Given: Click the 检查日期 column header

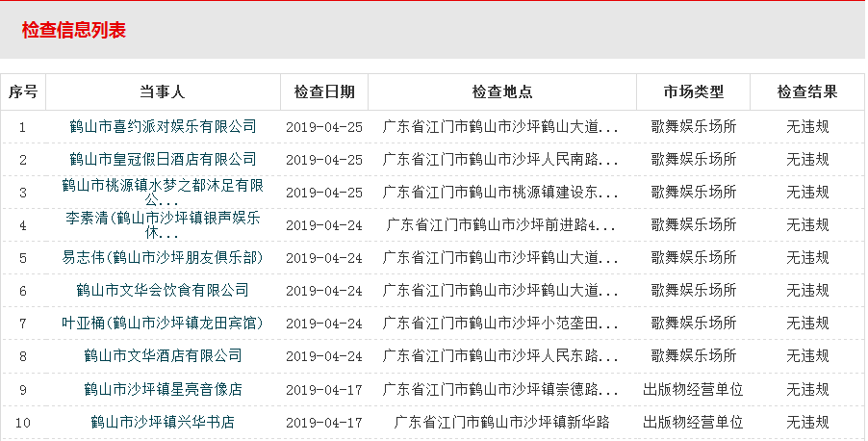Looking at the screenshot, I should (324, 92).
